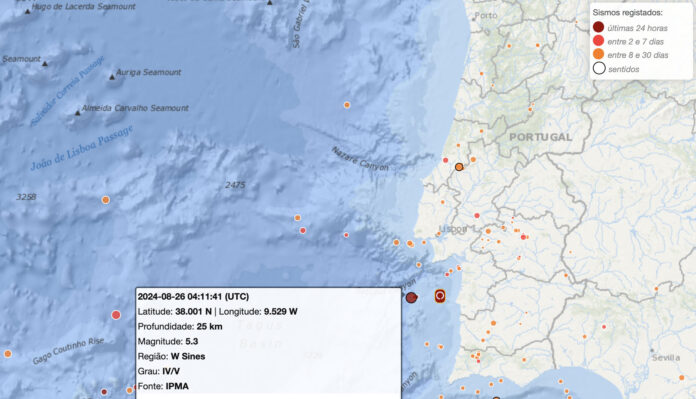Click the 'Magnitude: 5.3' popup line
The height and width of the screenshot is (399, 696).
pos(168,341)
